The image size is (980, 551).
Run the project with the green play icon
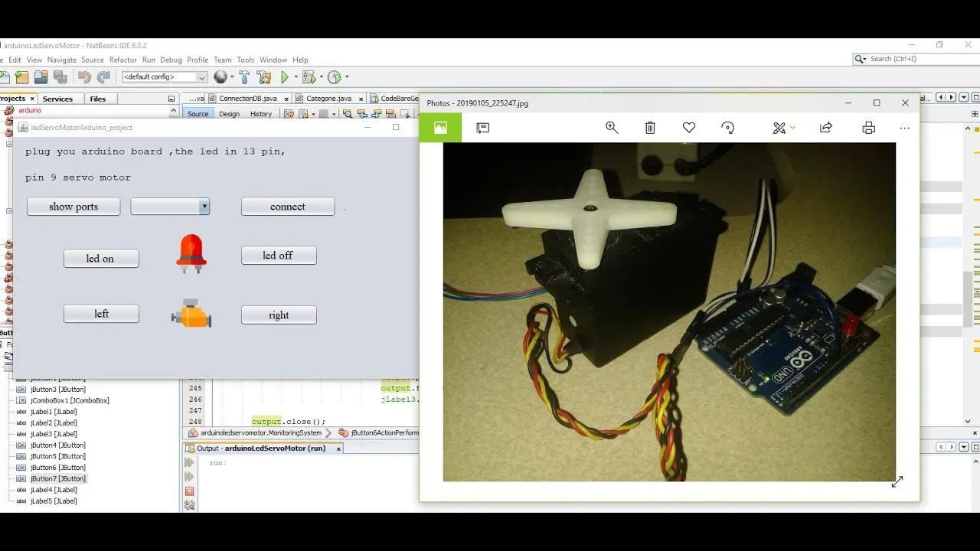pyautogui.click(x=285, y=77)
